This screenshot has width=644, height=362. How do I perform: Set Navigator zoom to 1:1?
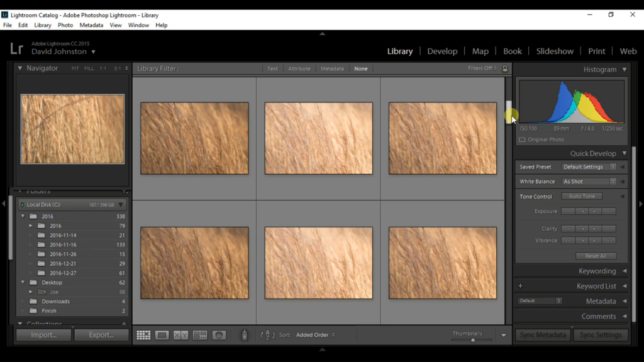coord(103,69)
